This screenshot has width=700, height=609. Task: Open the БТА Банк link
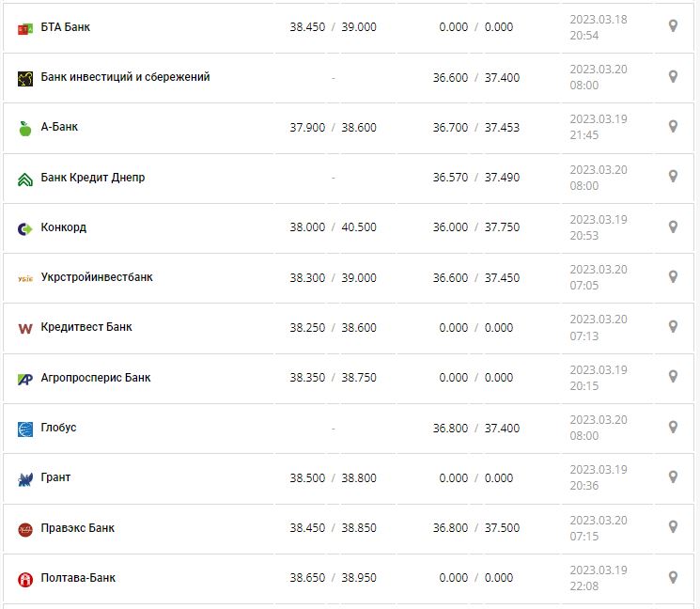point(66,27)
